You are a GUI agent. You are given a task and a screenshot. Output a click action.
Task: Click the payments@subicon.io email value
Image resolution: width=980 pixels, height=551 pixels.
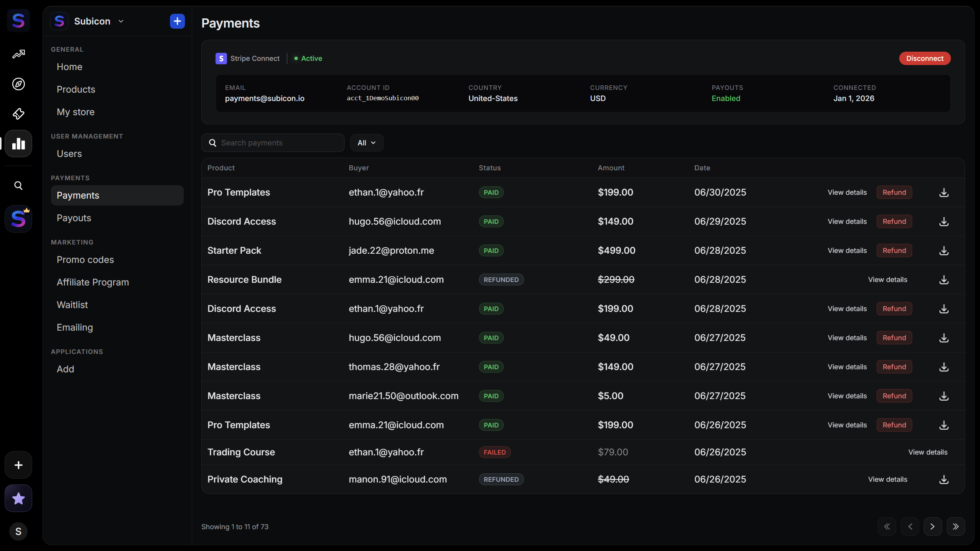tap(265, 98)
